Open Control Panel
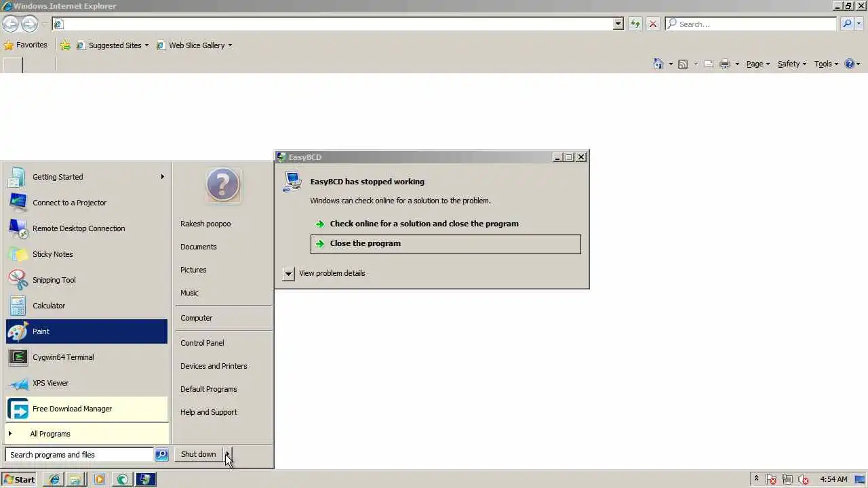 coord(202,343)
